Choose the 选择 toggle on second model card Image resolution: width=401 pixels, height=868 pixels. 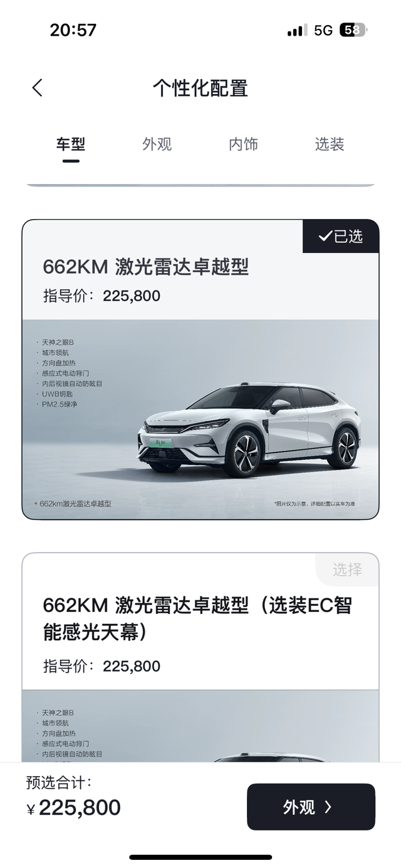(347, 569)
